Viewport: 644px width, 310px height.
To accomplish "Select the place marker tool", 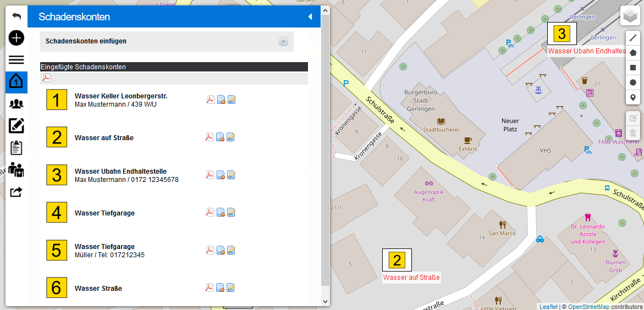I will tap(633, 97).
